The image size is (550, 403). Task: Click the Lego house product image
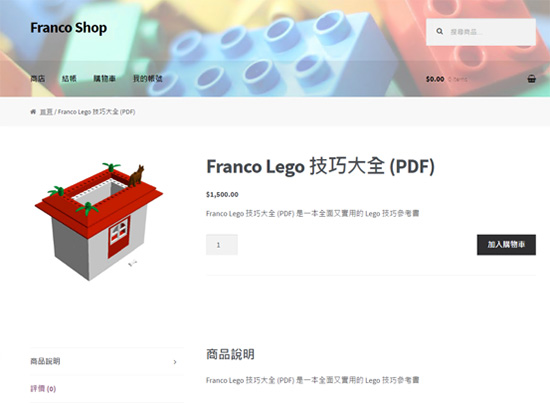pyautogui.click(x=99, y=222)
